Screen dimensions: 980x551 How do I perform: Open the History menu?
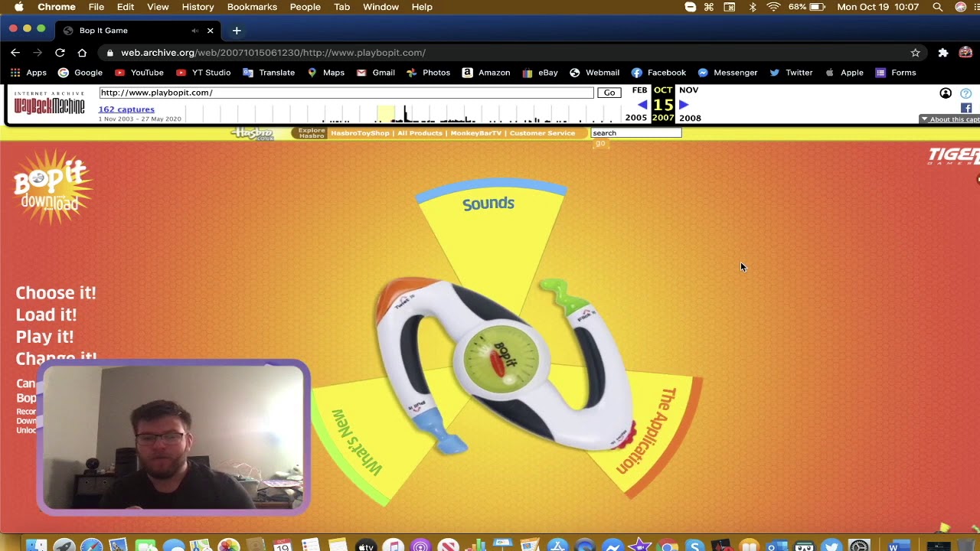click(198, 7)
